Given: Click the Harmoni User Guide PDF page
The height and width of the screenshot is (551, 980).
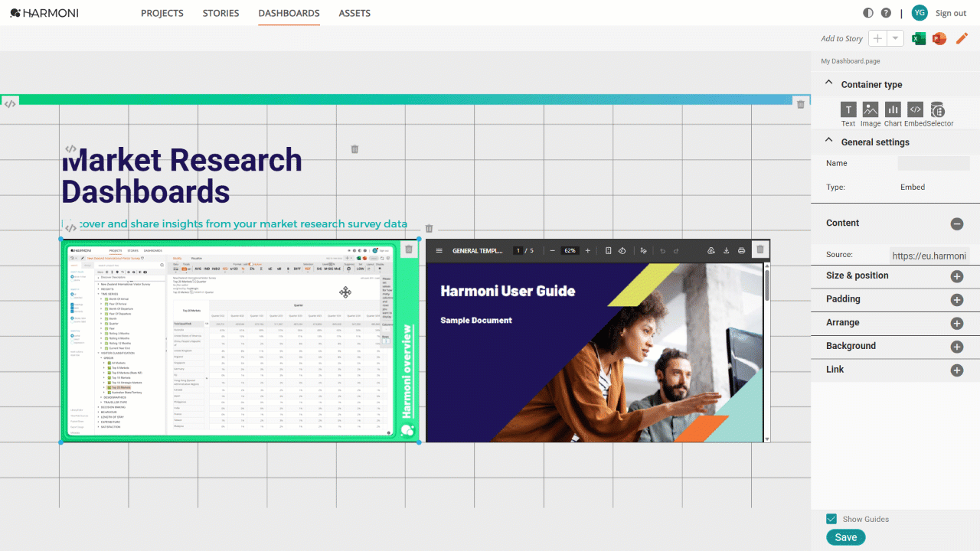Looking at the screenshot, I should pos(594,351).
